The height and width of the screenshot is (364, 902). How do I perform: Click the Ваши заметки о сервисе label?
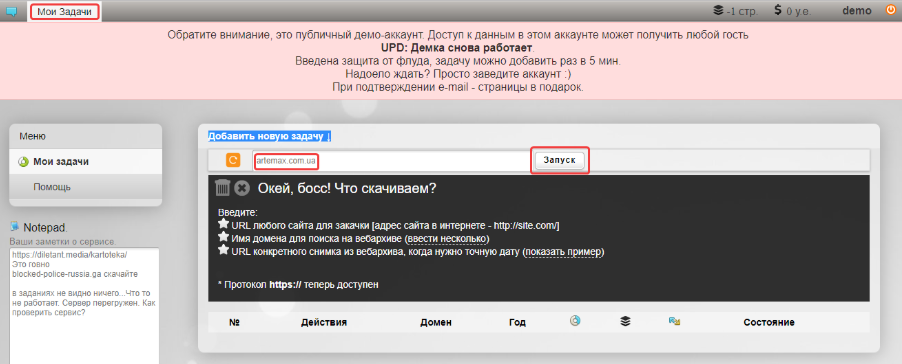point(63,242)
